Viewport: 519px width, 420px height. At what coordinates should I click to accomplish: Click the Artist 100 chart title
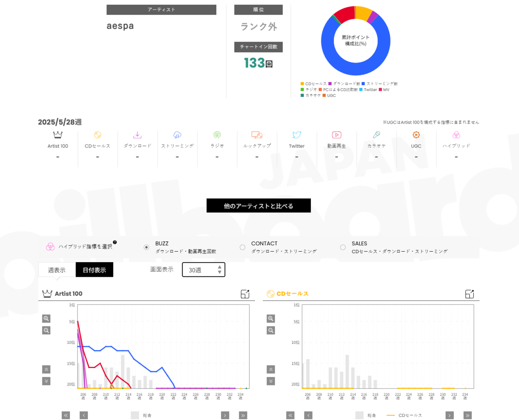pyautogui.click(x=69, y=294)
